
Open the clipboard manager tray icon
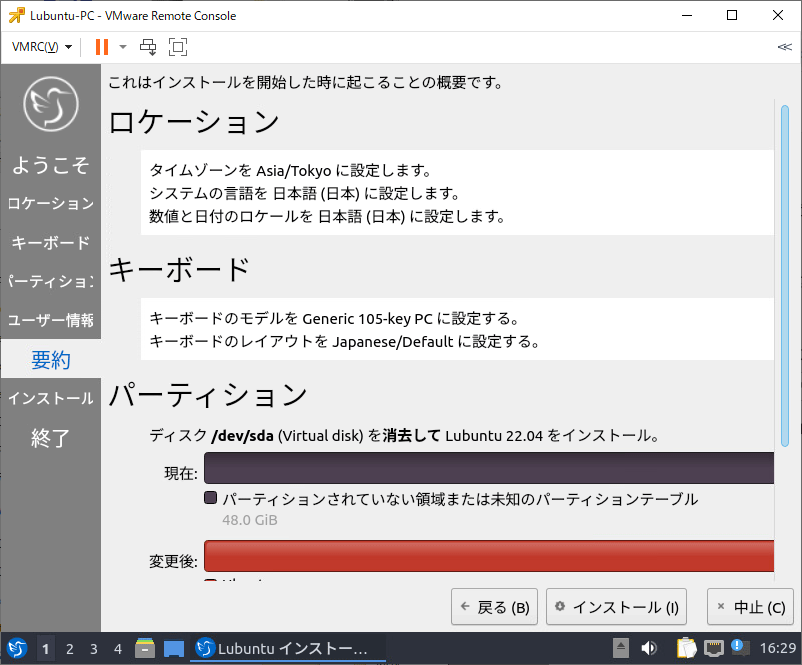[686, 648]
